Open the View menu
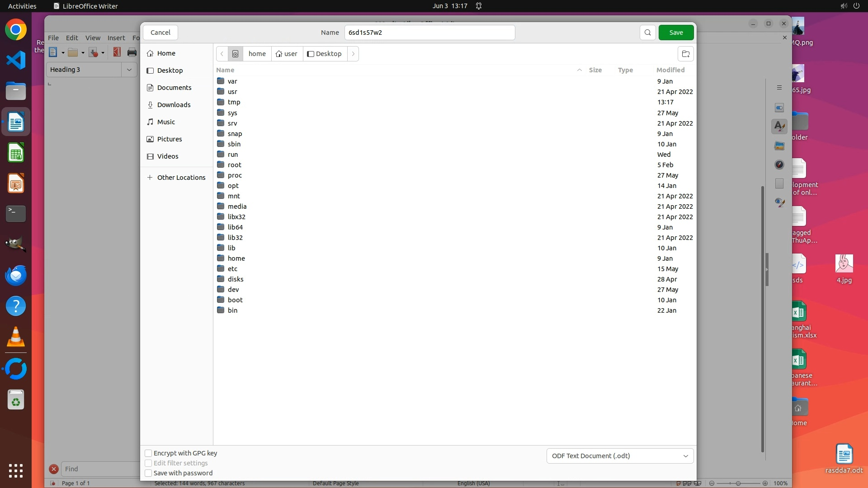 93,38
